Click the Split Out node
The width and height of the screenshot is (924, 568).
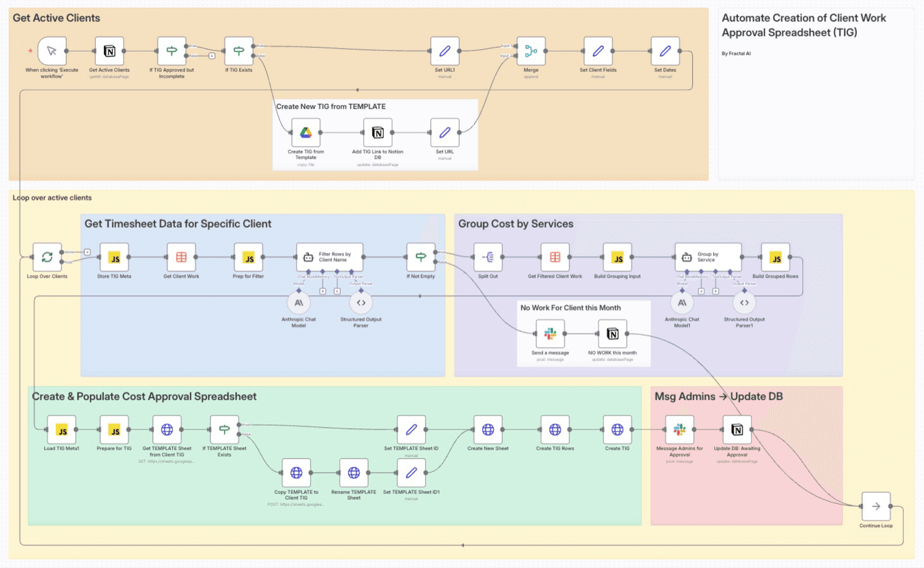[488, 257]
